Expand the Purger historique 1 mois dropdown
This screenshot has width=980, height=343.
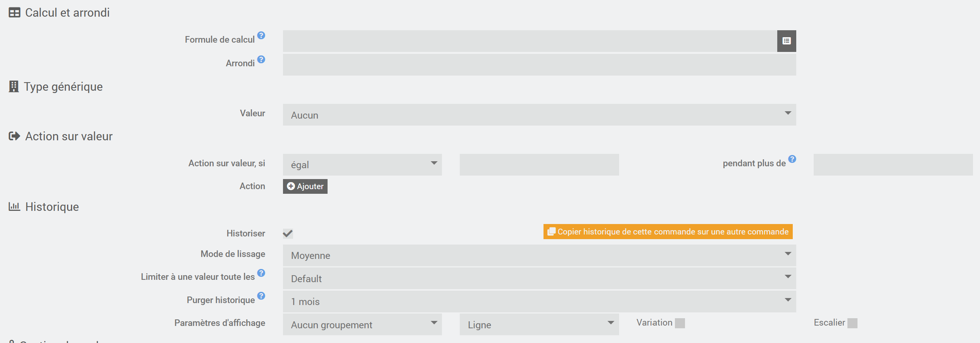539,302
